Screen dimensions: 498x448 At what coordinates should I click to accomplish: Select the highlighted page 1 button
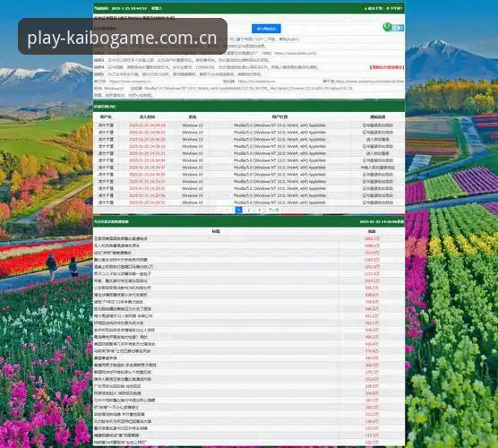click(238, 210)
